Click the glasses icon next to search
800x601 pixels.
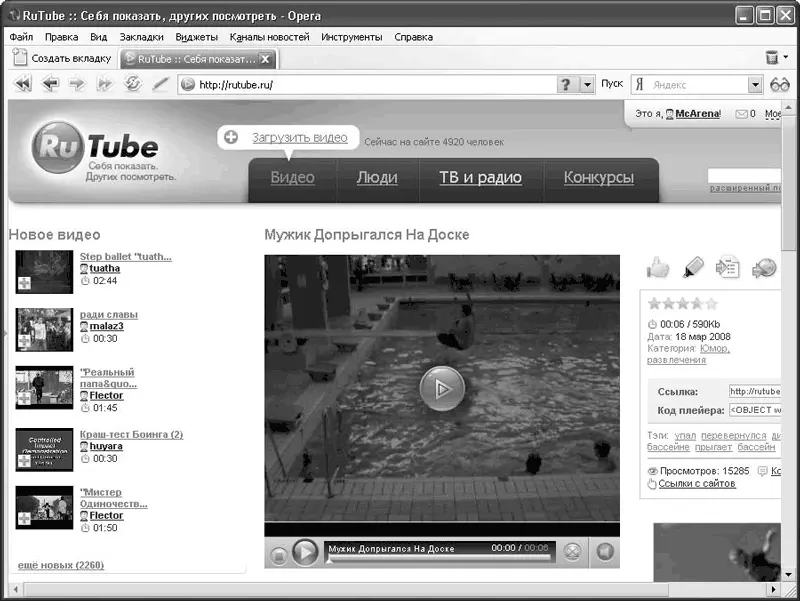click(x=780, y=85)
